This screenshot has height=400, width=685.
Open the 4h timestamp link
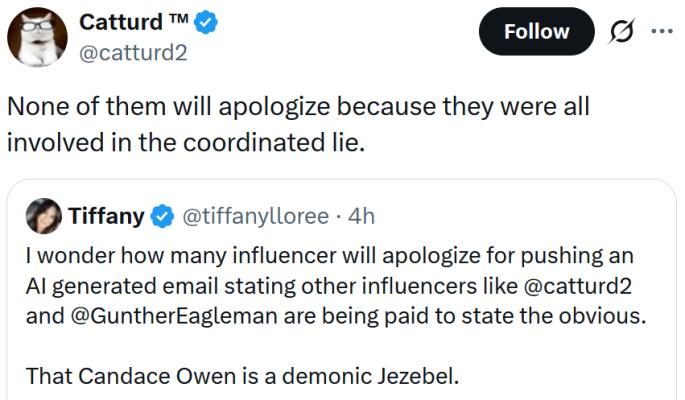point(361,215)
